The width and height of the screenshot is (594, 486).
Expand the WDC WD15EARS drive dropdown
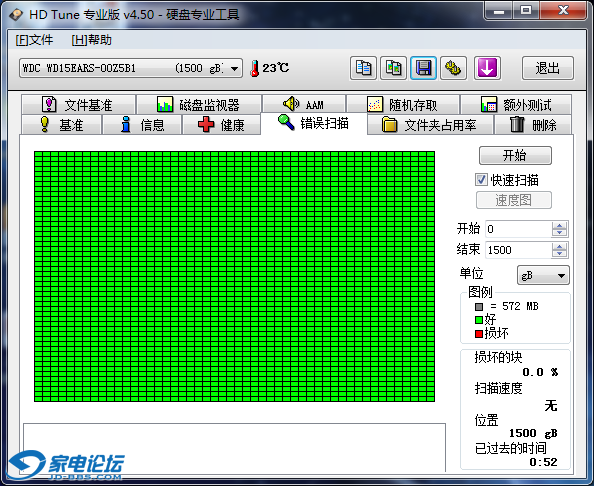[234, 69]
